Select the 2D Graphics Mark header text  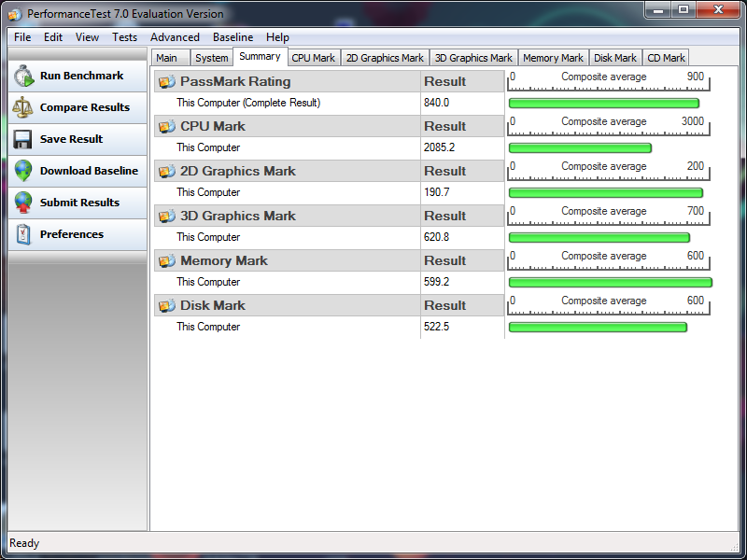click(x=238, y=171)
